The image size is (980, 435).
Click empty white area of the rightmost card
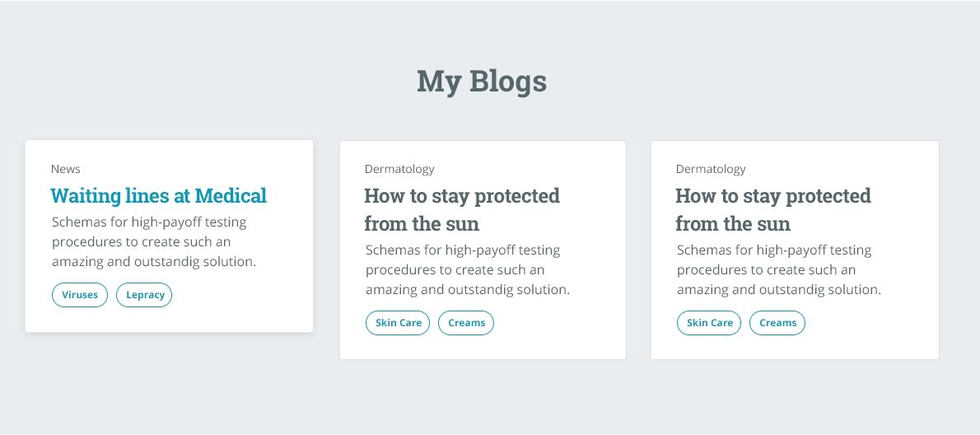coord(875,331)
